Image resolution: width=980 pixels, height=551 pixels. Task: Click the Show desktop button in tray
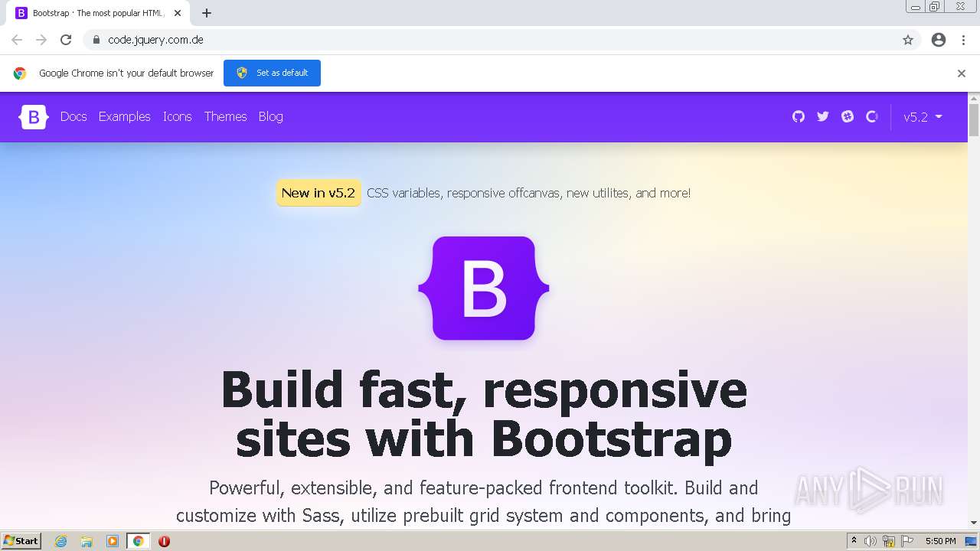pyautogui.click(x=971, y=541)
